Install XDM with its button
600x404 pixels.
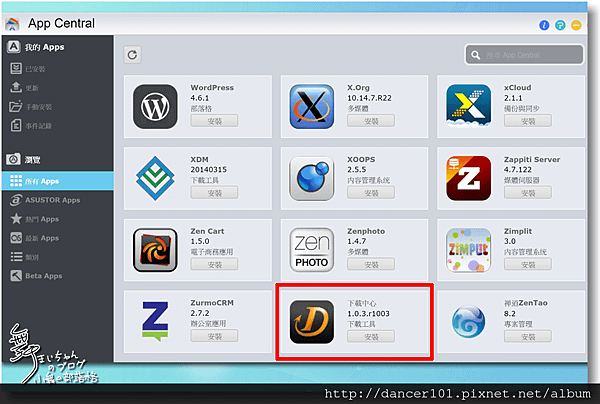[x=214, y=193]
